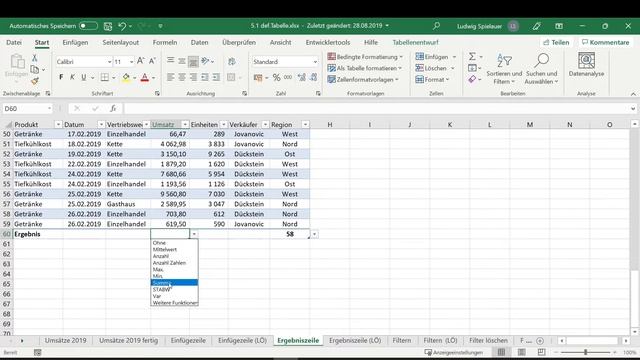This screenshot has width=640, height=360.
Task: Open Region column filter dropdown
Action: 305,124
